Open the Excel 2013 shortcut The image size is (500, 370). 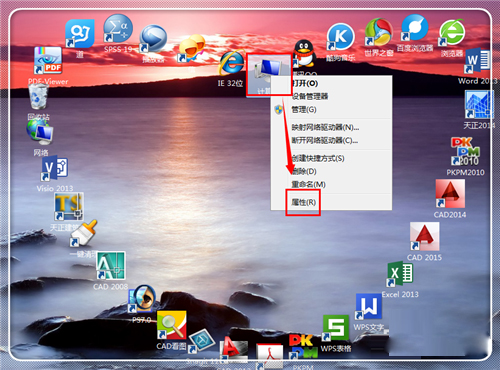coord(400,274)
